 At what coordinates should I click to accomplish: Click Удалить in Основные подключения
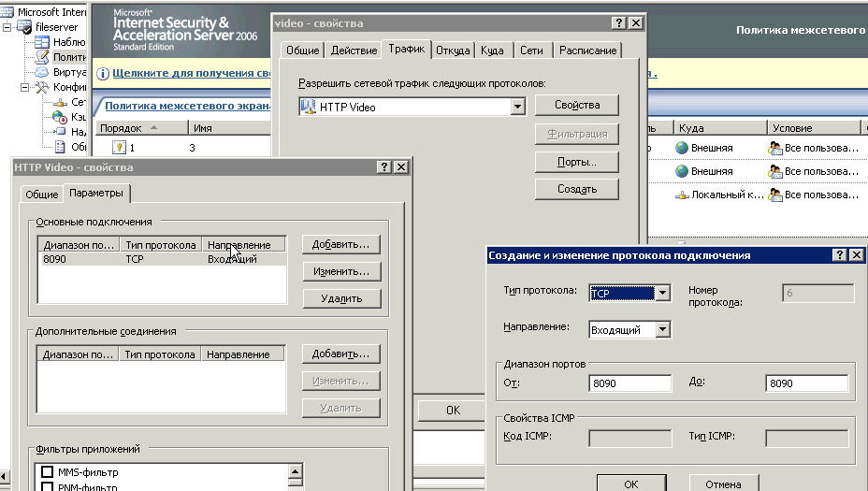click(x=341, y=298)
